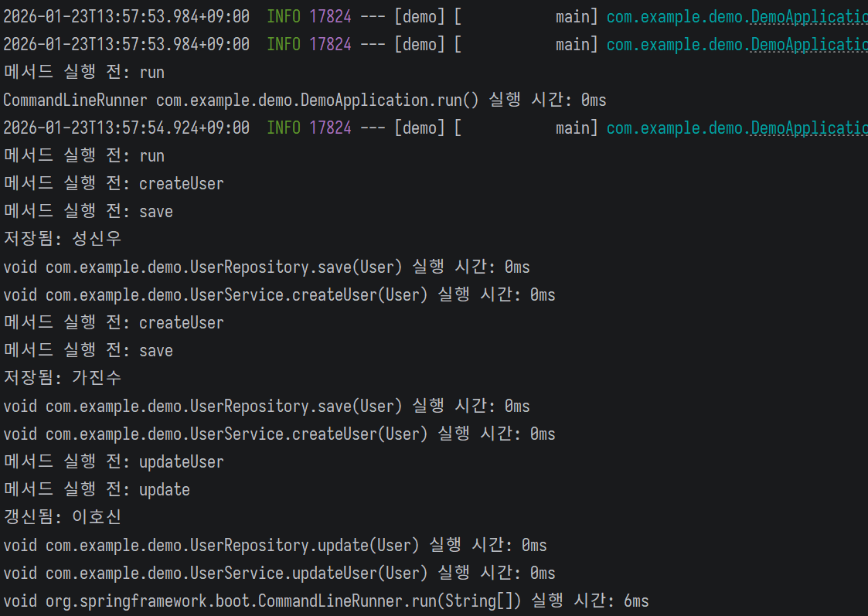Image resolution: width=868 pixels, height=616 pixels.
Task: Click the 6ms execution time value
Action: 635,601
